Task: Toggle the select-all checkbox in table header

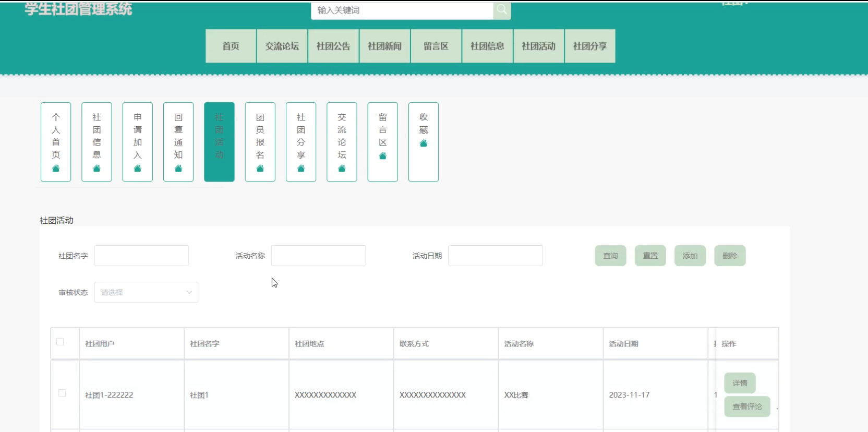Action: tap(60, 342)
